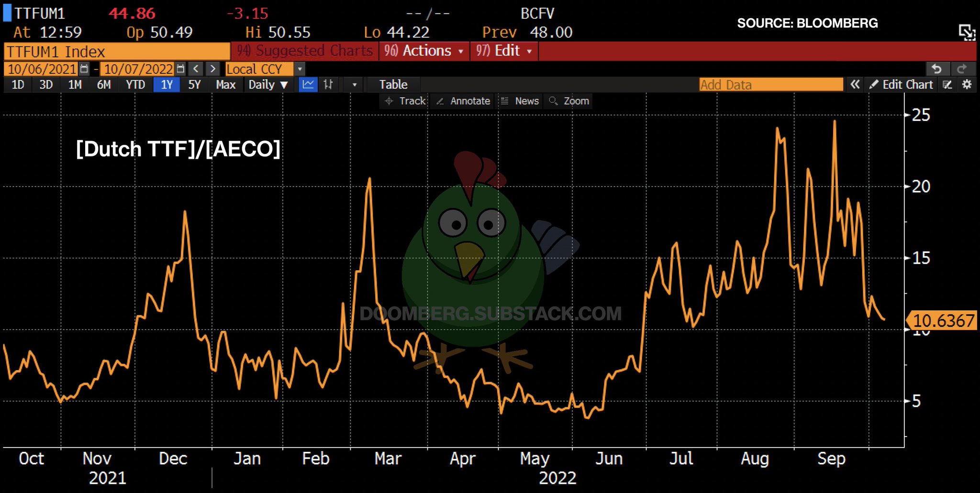The width and height of the screenshot is (980, 493).
Task: Open chart settings gear icon
Action: tap(967, 85)
